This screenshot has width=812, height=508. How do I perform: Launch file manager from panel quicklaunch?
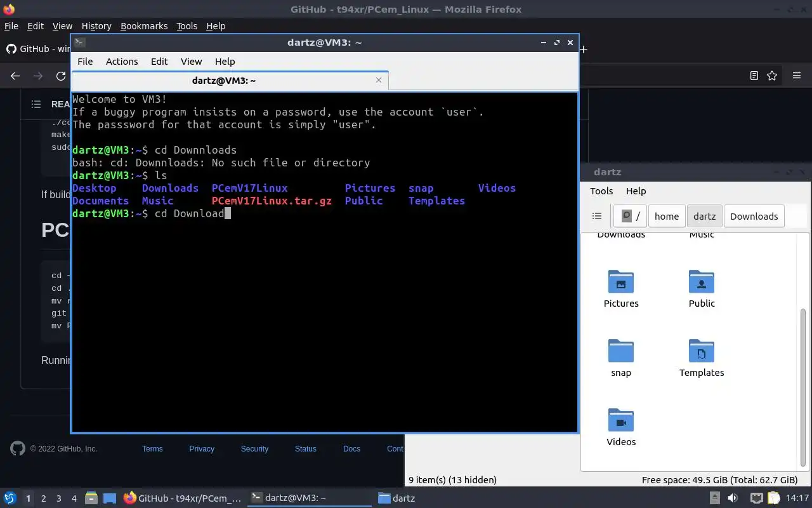point(91,498)
